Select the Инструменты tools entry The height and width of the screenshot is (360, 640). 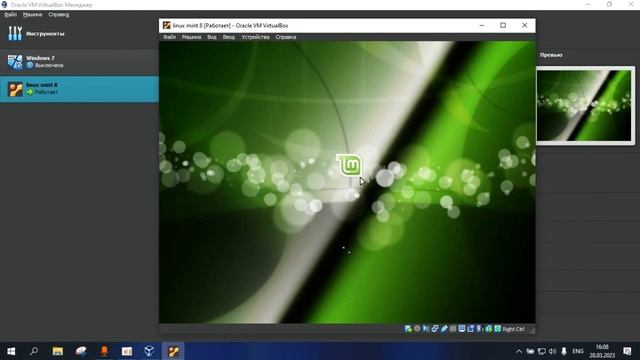coord(79,34)
